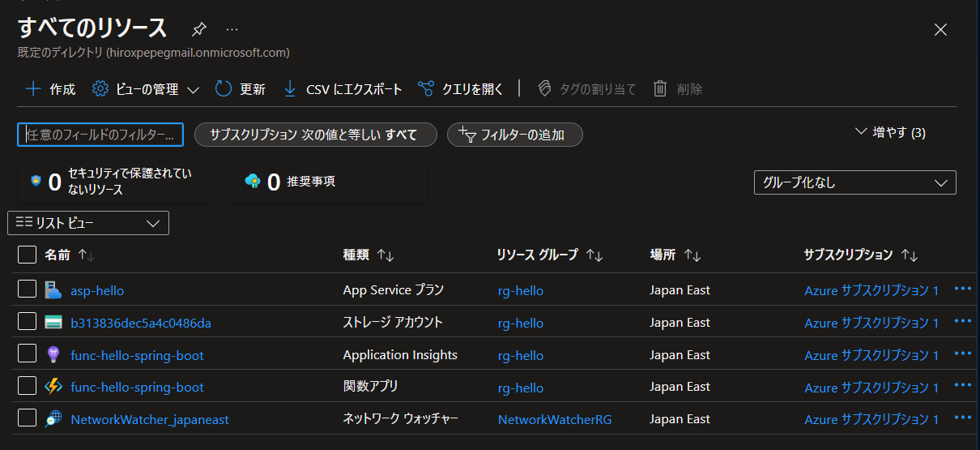This screenshot has width=980, height=450.
Task: Select the App Service プラン type cell
Action: pos(394,289)
